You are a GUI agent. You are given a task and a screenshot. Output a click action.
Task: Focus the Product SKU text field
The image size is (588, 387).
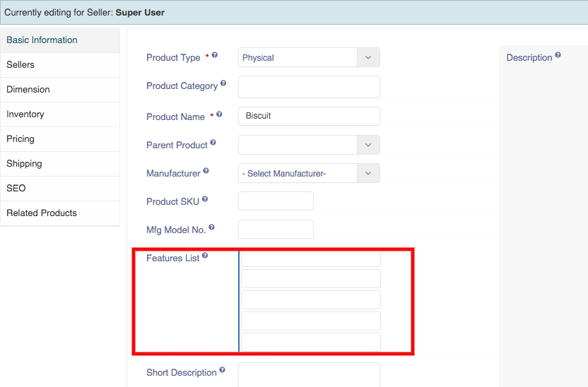[x=276, y=201]
